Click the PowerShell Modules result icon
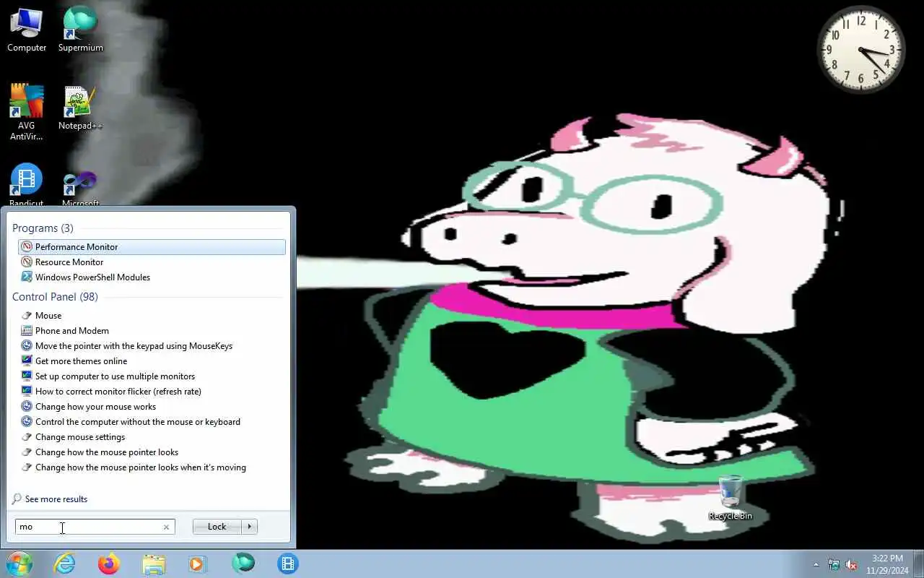The width and height of the screenshot is (924, 578). tap(27, 277)
